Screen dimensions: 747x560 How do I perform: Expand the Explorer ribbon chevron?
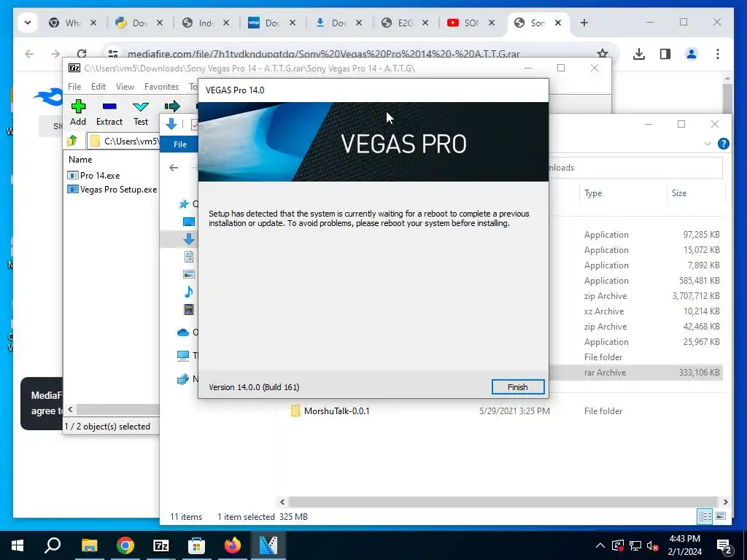[x=708, y=144]
